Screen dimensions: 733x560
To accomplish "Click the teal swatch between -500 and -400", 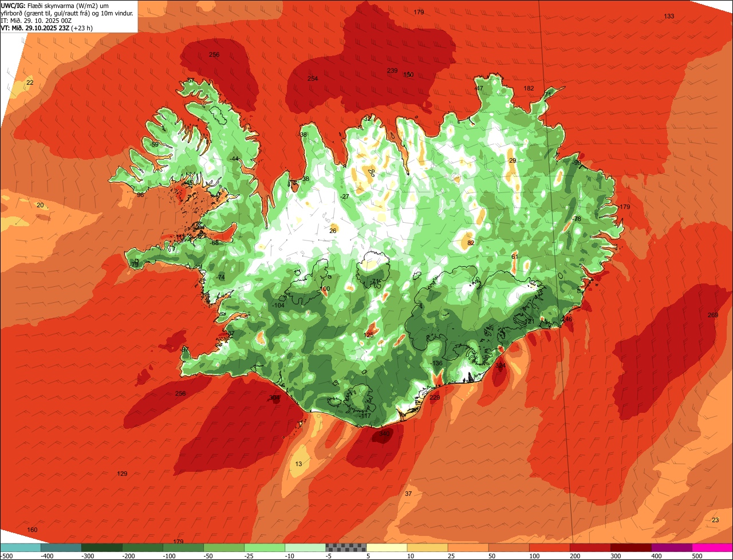I will pyautogui.click(x=20, y=547).
